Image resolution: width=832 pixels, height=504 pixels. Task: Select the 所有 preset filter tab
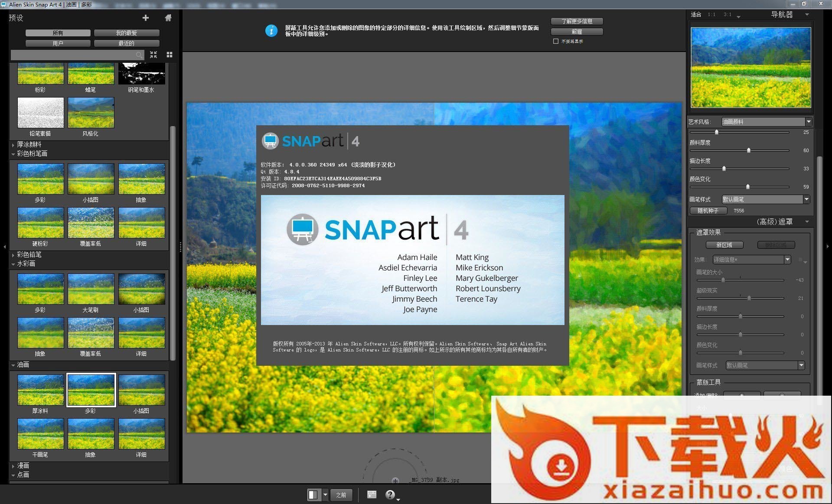tap(58, 33)
